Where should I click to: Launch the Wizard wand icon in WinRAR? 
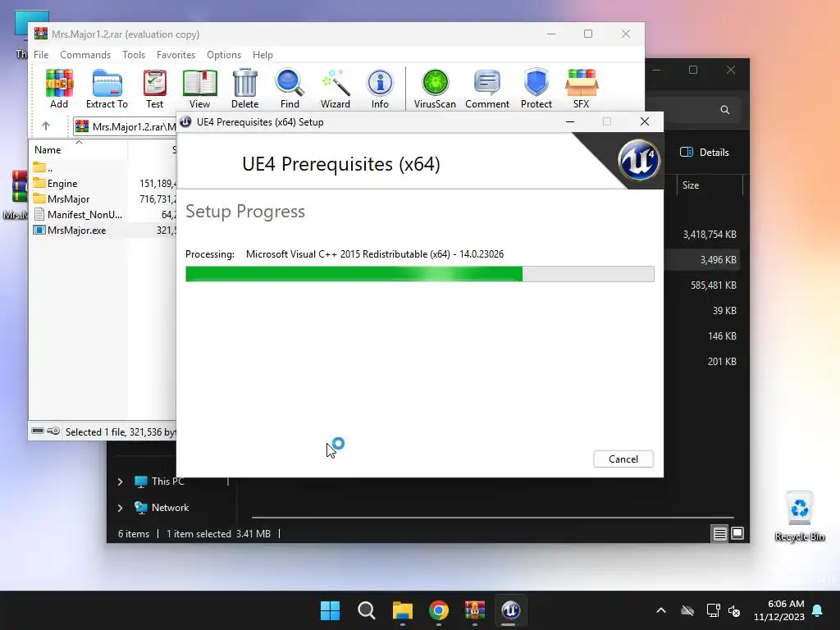pyautogui.click(x=335, y=89)
